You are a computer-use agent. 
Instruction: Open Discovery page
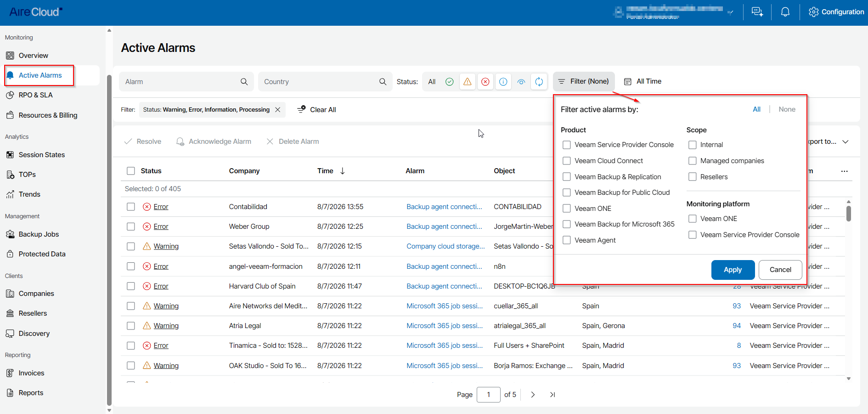[34, 334]
